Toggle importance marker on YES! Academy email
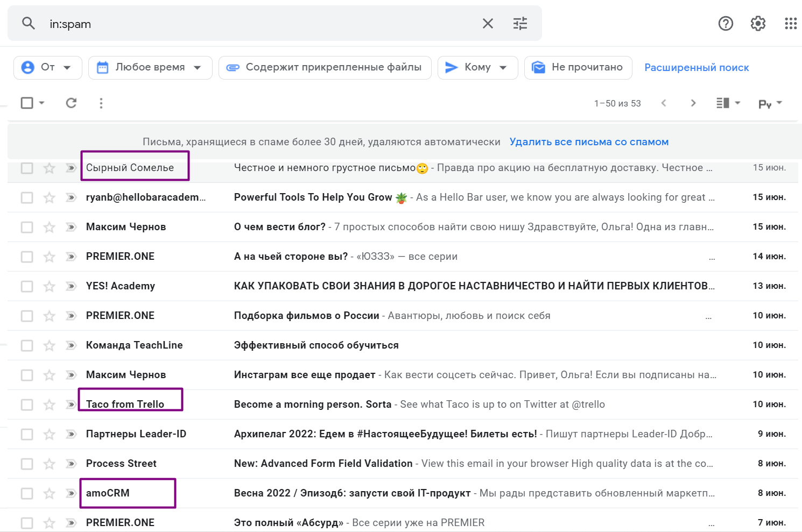The height and width of the screenshot is (532, 802). click(x=71, y=286)
